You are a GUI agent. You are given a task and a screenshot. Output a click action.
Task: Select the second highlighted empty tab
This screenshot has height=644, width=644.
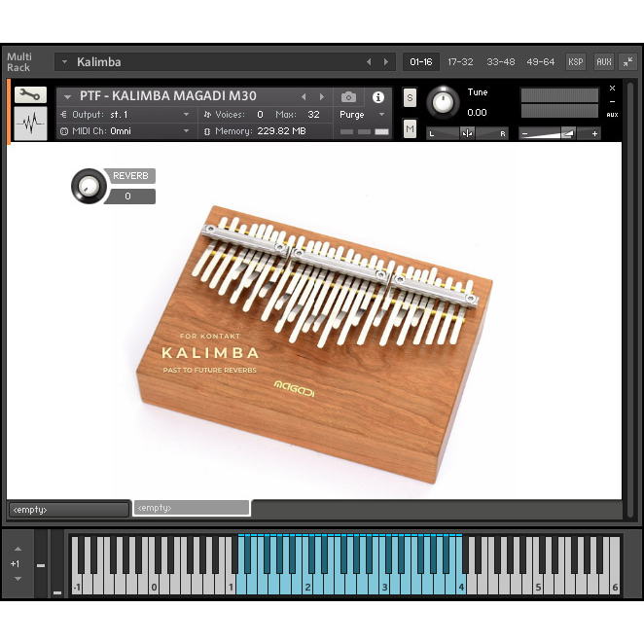[x=192, y=508]
